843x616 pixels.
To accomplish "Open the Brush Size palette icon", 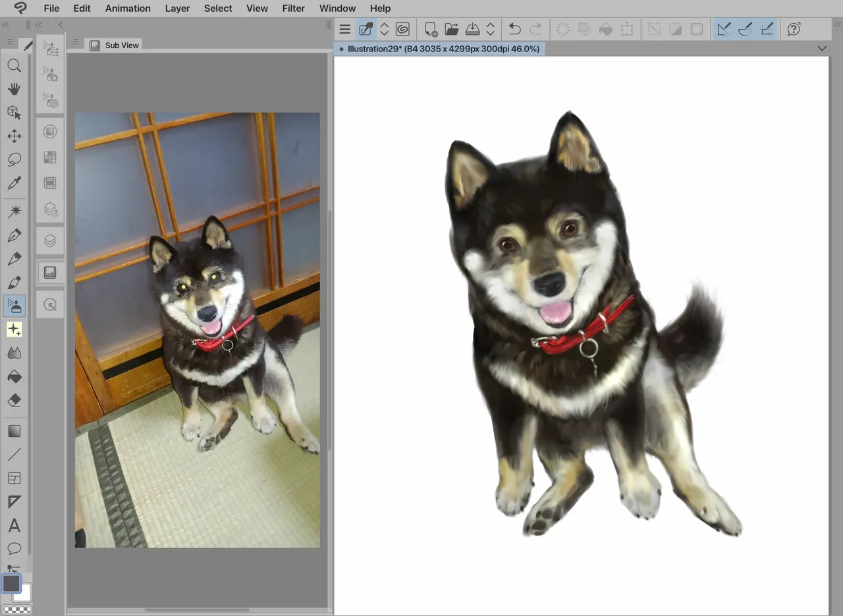I will tap(50, 100).
